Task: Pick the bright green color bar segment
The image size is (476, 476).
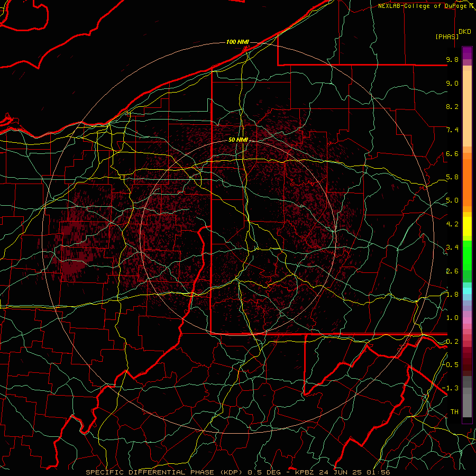Action: pos(467,255)
